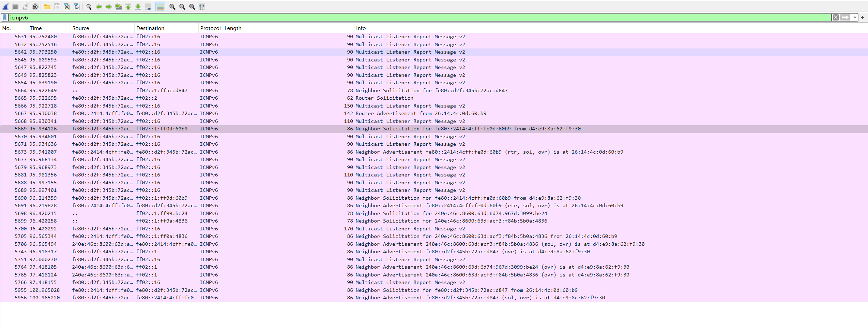Select packet 5956 Neighbor Advertisement row
The image size is (868, 328).
pyautogui.click(x=434, y=298)
